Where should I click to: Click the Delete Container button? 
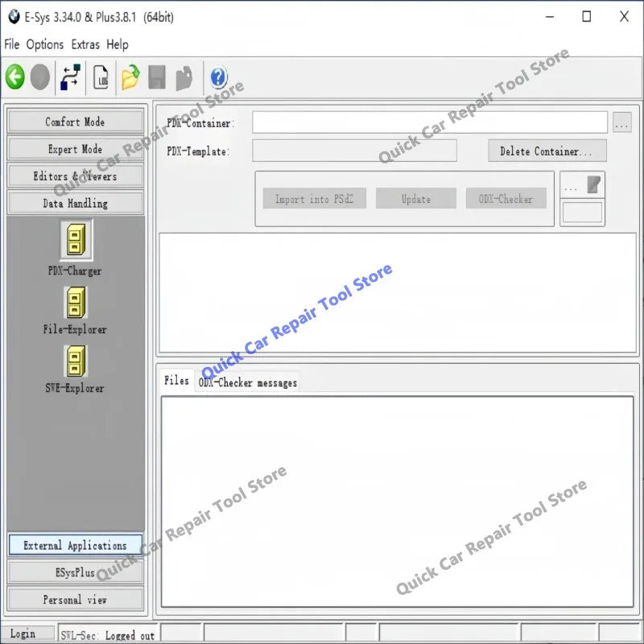[547, 151]
